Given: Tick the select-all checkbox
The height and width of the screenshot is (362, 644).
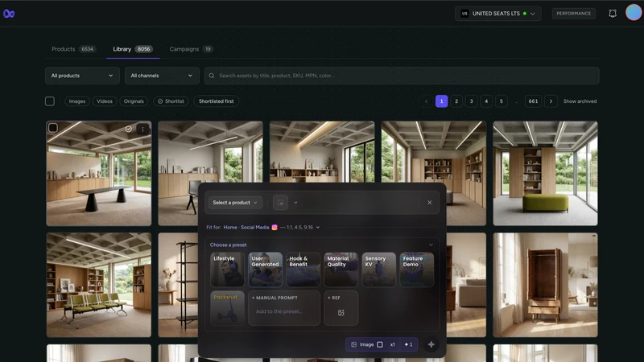Looking at the screenshot, I should click(50, 101).
